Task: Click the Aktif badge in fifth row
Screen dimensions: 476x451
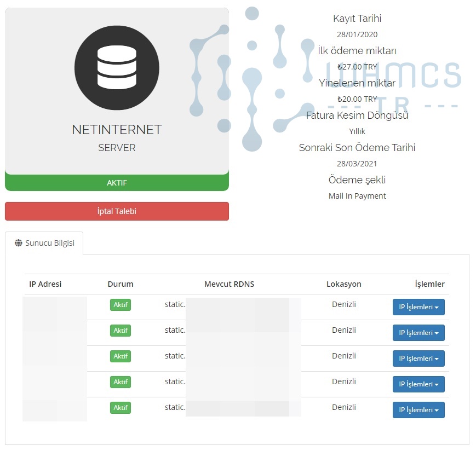Action: [x=121, y=408]
